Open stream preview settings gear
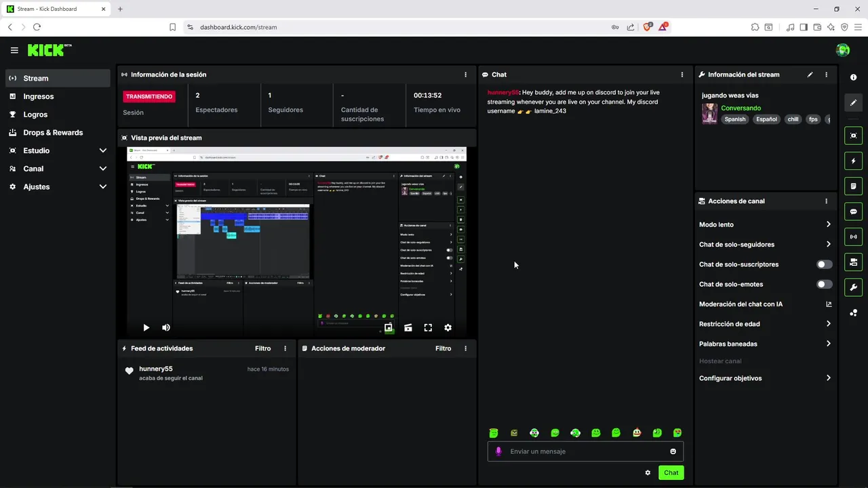This screenshot has width=868, height=488. pyautogui.click(x=448, y=327)
